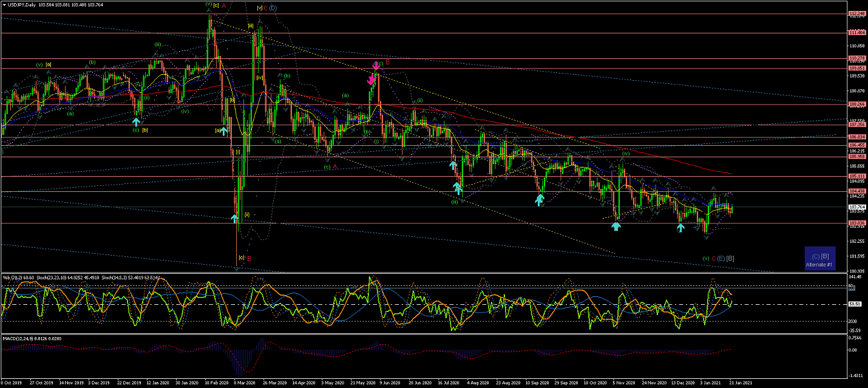Click the 108.266 price level label
This screenshot has height=388, width=868.
[x=856, y=104]
